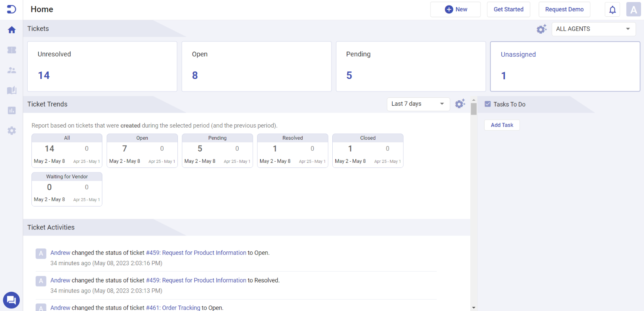Open the Last 7 days period dropdown
This screenshot has height=311, width=644.
418,104
